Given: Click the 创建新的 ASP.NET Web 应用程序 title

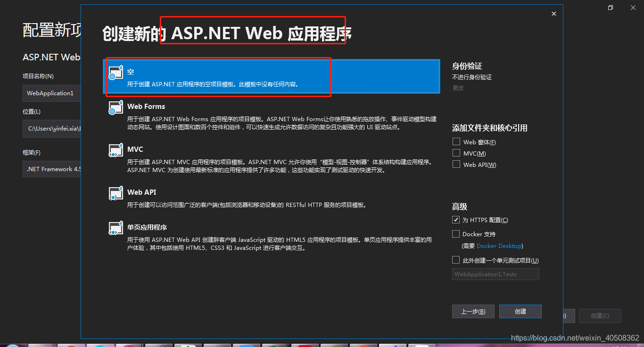Looking at the screenshot, I should point(227,33).
